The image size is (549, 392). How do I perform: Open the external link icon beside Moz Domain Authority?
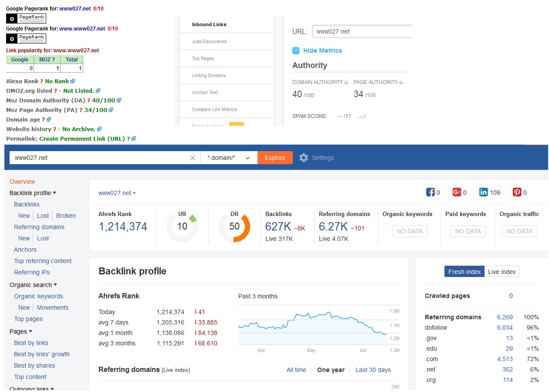tap(119, 100)
